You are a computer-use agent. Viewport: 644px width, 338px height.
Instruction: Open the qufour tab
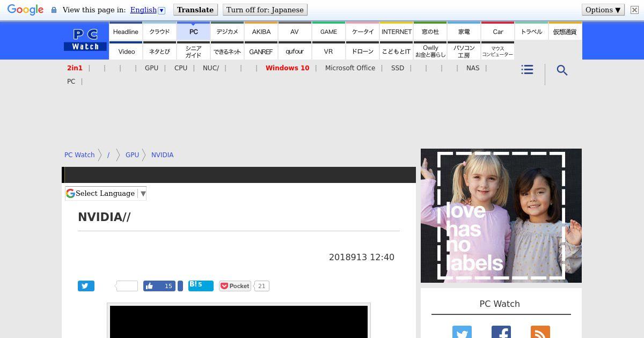[x=295, y=52]
